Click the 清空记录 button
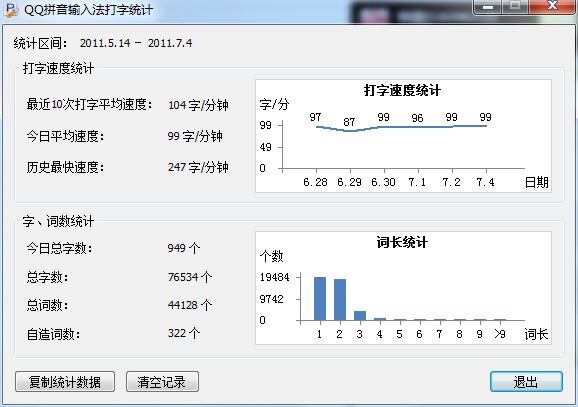Screen dimensions: 578x407 162,382
